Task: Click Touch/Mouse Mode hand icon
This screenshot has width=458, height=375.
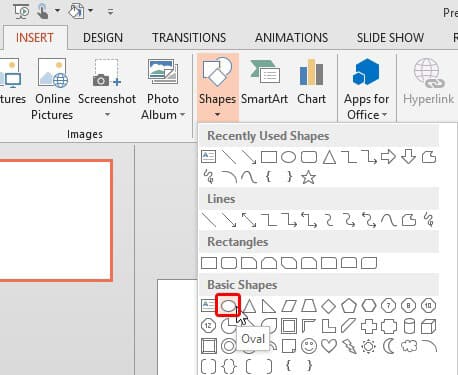Action: [43, 11]
